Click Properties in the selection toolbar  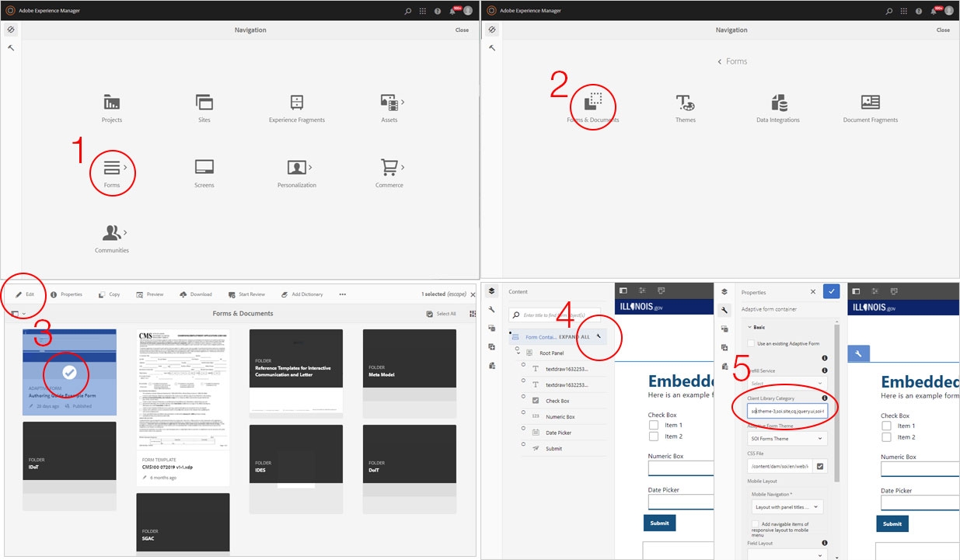coord(66,294)
